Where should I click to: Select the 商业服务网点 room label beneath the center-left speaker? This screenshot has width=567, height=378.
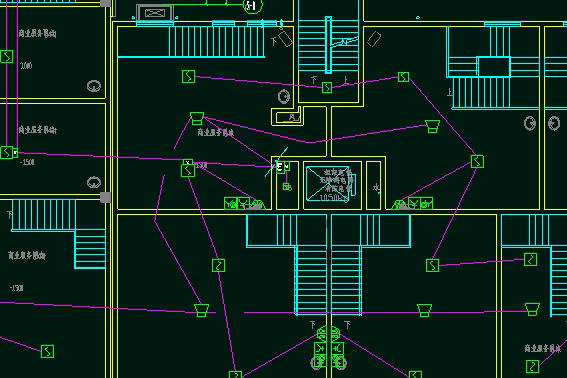click(216, 132)
